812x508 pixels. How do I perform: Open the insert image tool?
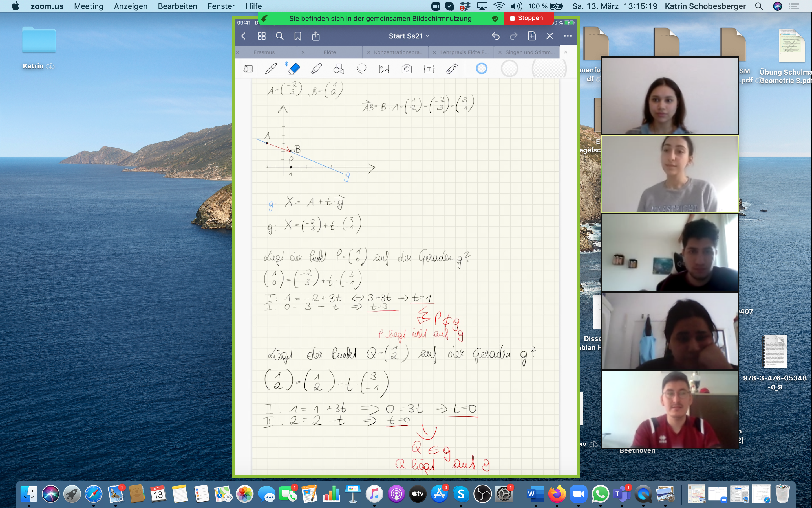(x=384, y=69)
